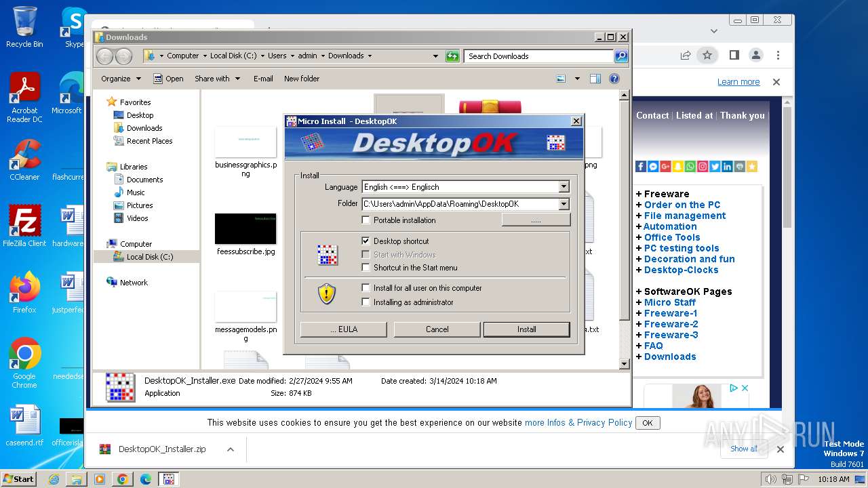Click the Explorer Back arrow button

[x=105, y=56]
